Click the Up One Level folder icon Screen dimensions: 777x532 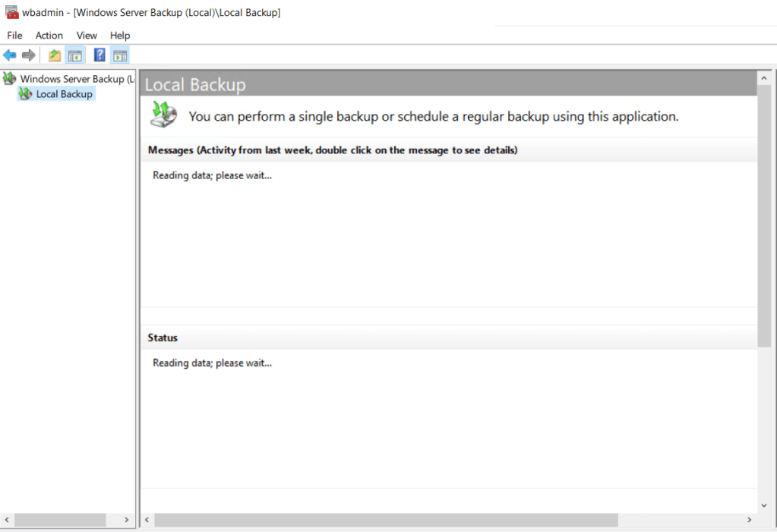pos(55,55)
